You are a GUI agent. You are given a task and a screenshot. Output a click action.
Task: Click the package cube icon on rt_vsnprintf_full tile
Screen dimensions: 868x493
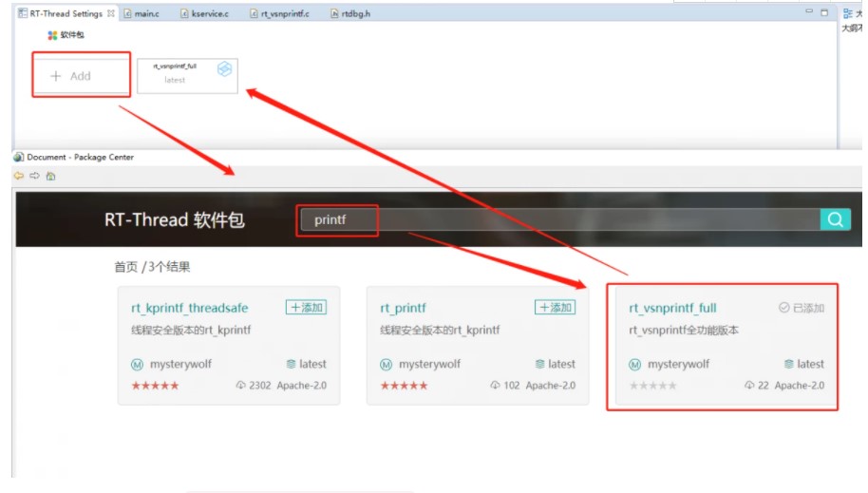[224, 69]
